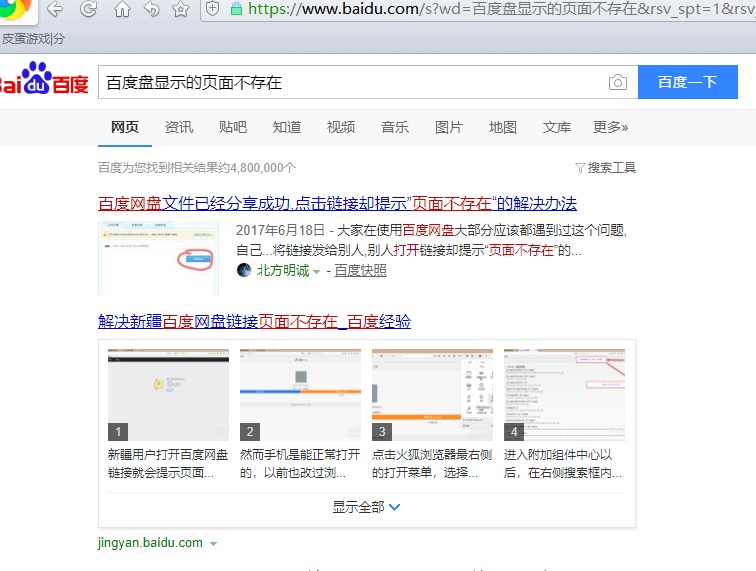Open the 视频 tab
Image resolution: width=756 pixels, height=571 pixels.
point(341,127)
